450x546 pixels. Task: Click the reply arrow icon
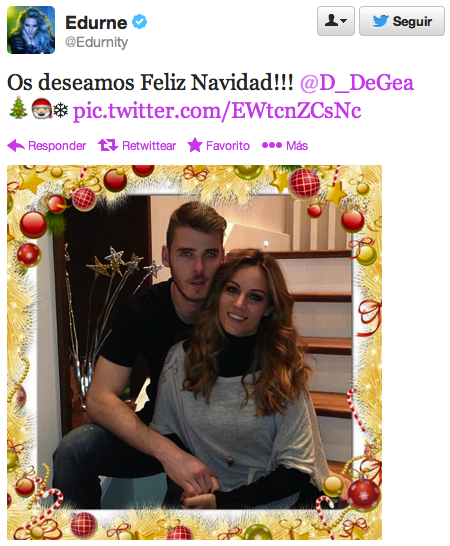point(16,146)
